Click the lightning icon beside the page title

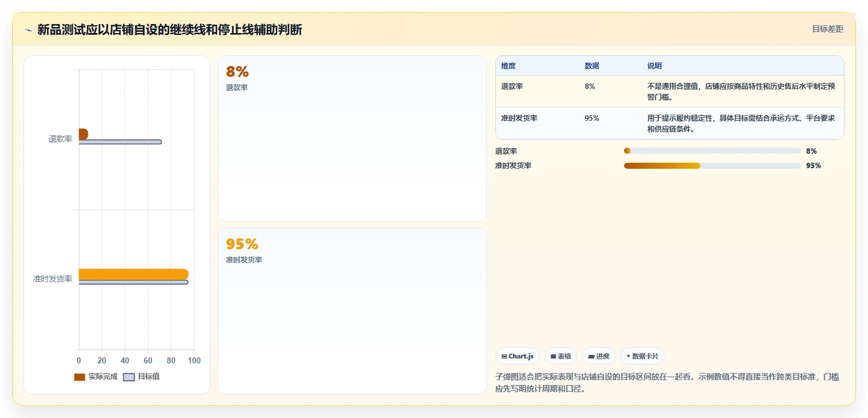point(28,29)
